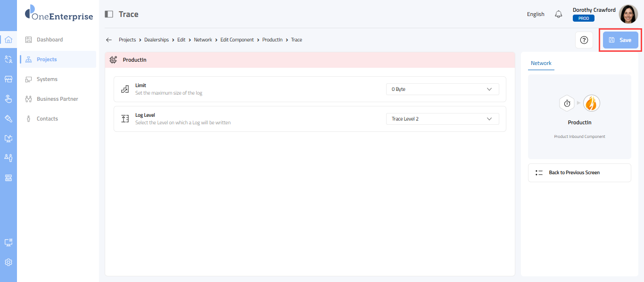The width and height of the screenshot is (644, 282).
Task: Go to Business Partner menu item
Action: tap(57, 99)
